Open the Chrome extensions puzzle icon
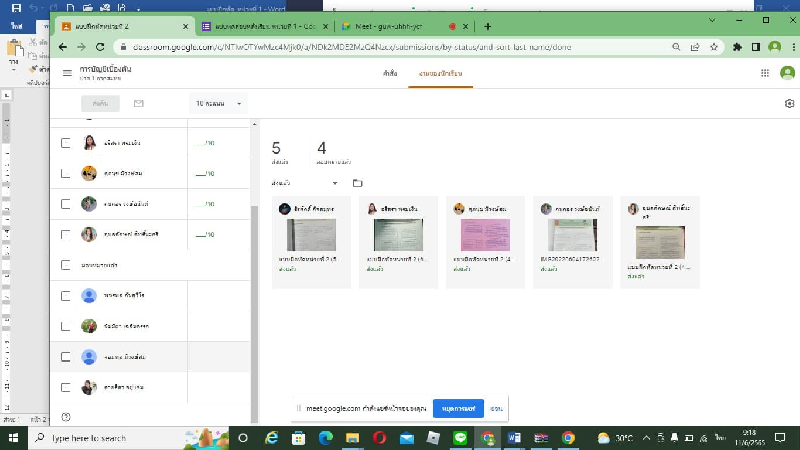This screenshot has height=450, width=800. point(738,46)
